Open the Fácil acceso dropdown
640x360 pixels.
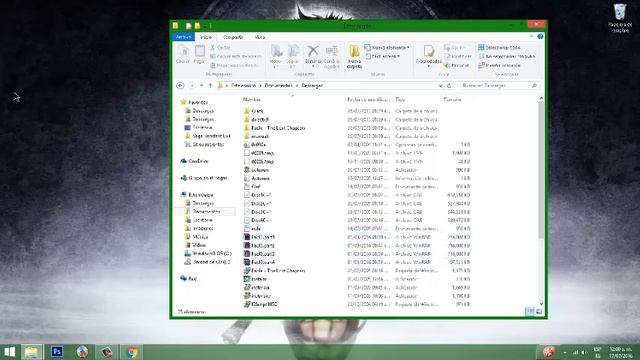383,56
